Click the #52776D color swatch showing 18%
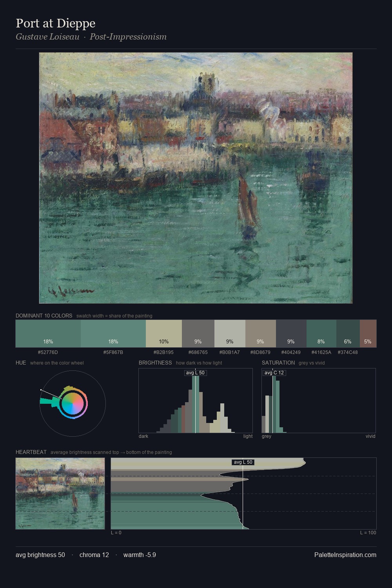Image resolution: width=392 pixels, height=588 pixels. pos(48,334)
